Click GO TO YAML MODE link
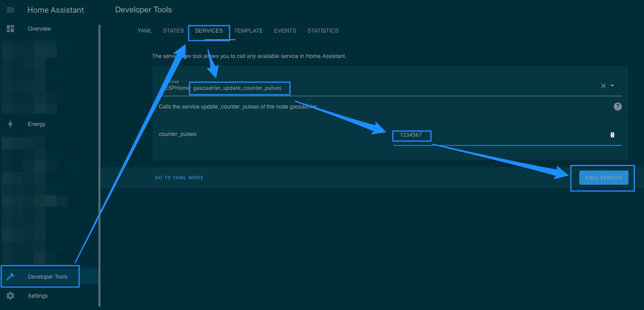The image size is (644, 310). pyautogui.click(x=179, y=178)
